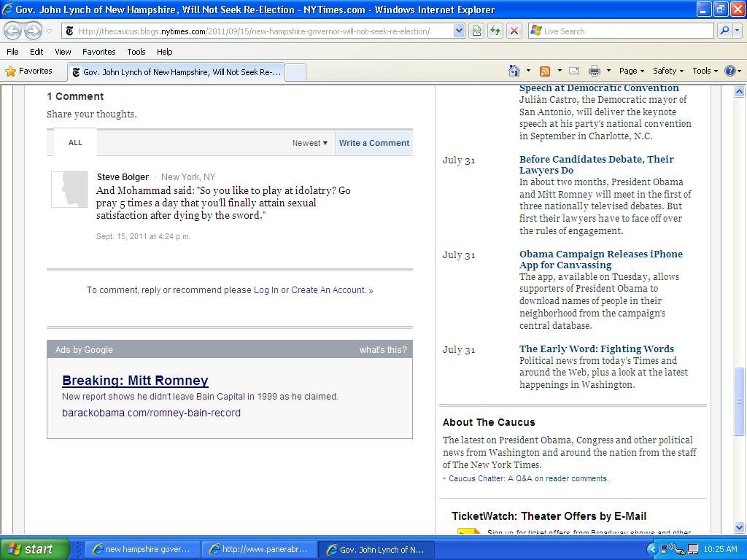Open the Help menu
747x560 pixels.
pos(164,52)
